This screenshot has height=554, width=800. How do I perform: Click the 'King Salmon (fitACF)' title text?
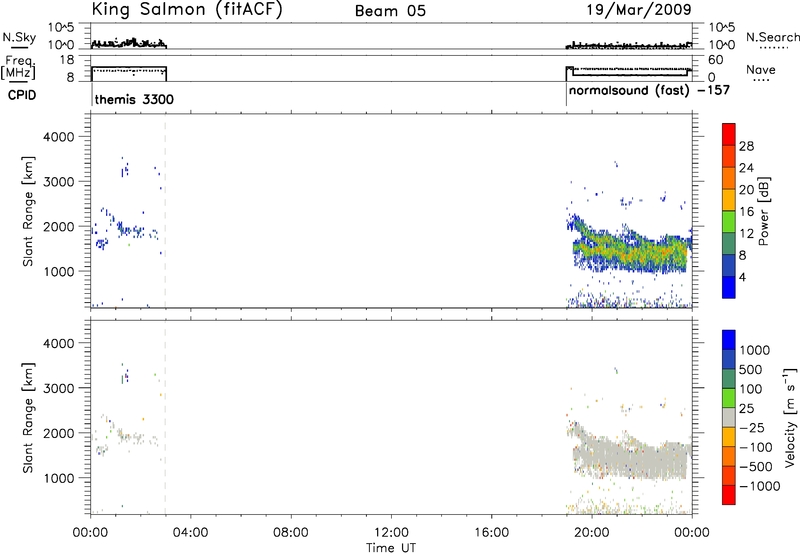pyautogui.click(x=187, y=9)
